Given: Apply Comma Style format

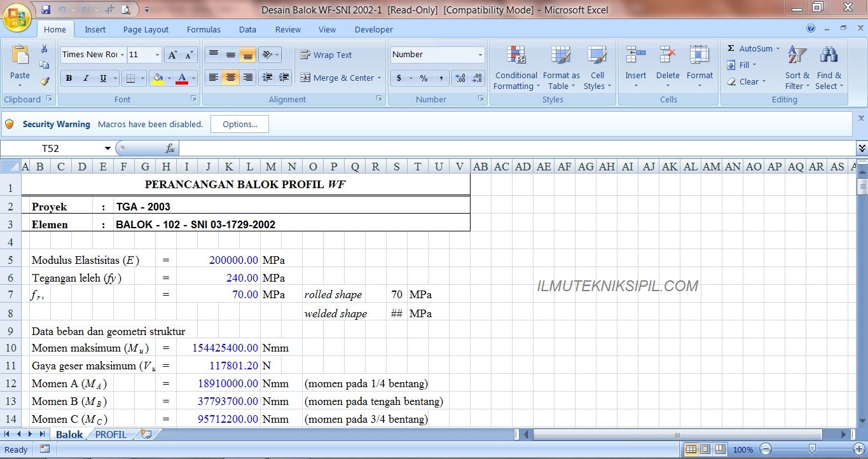Looking at the screenshot, I should click(441, 78).
